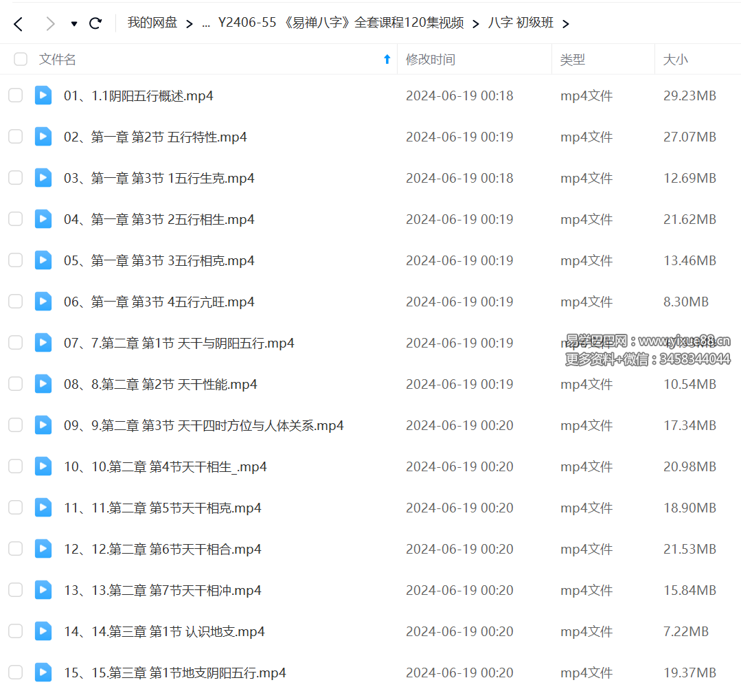Go to 我的网盘 in the breadcrumb
The width and height of the screenshot is (741, 700).
[x=152, y=23]
